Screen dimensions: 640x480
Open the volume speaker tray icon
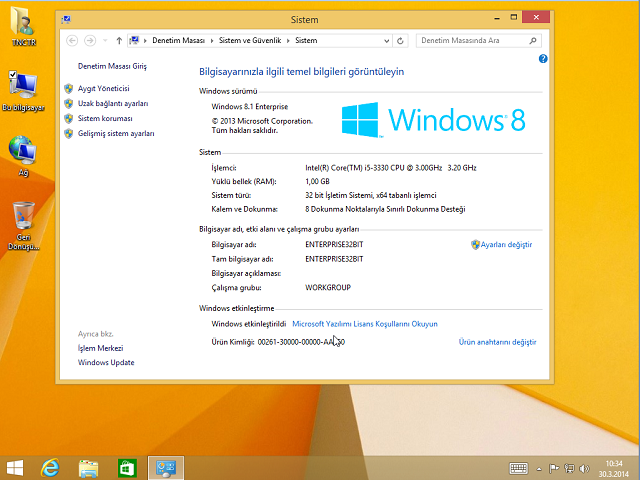click(x=584, y=469)
